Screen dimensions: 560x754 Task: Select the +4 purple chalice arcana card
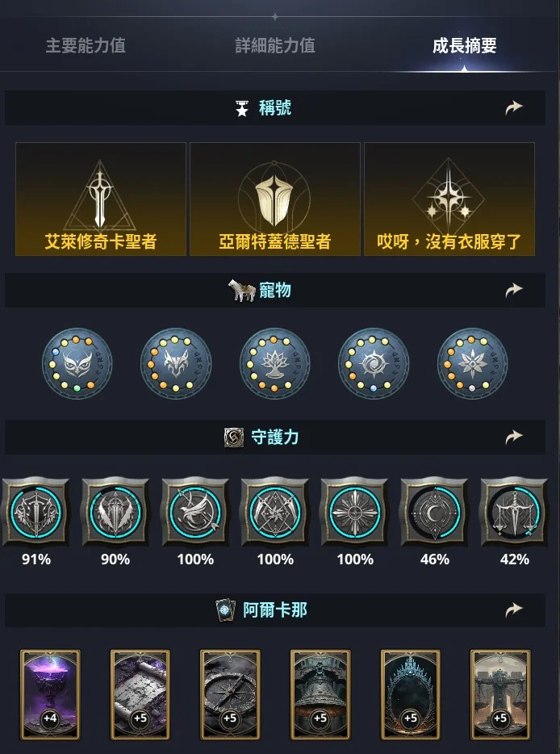coord(50,694)
